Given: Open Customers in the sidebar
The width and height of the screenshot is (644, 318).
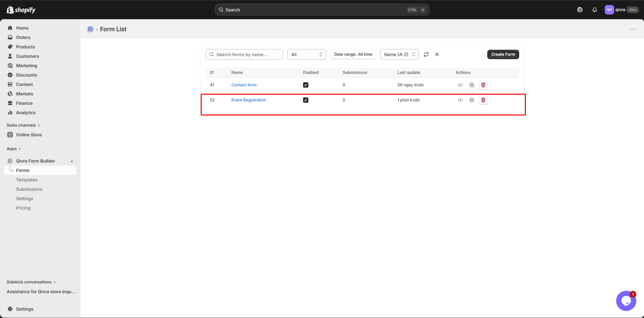Looking at the screenshot, I should pyautogui.click(x=28, y=56).
